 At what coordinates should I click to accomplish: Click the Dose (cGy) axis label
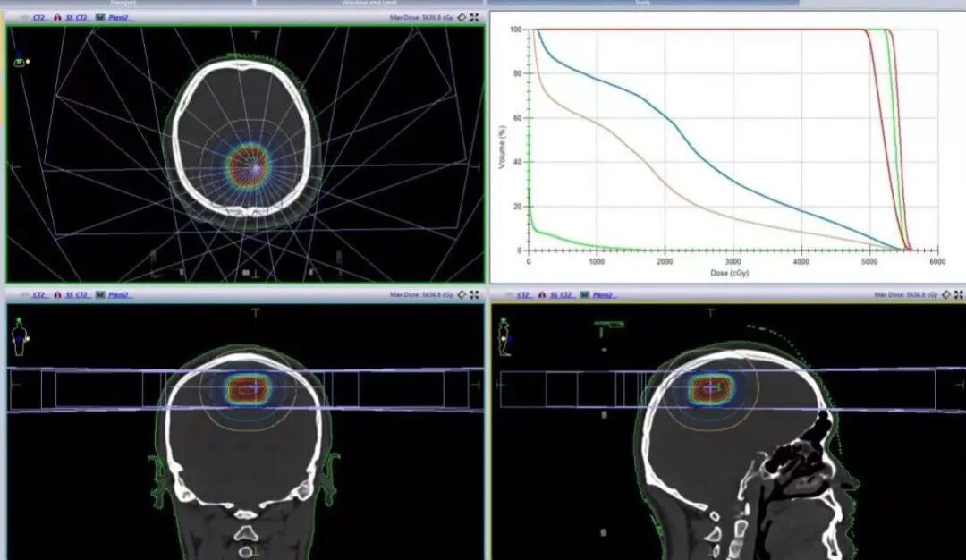click(730, 272)
